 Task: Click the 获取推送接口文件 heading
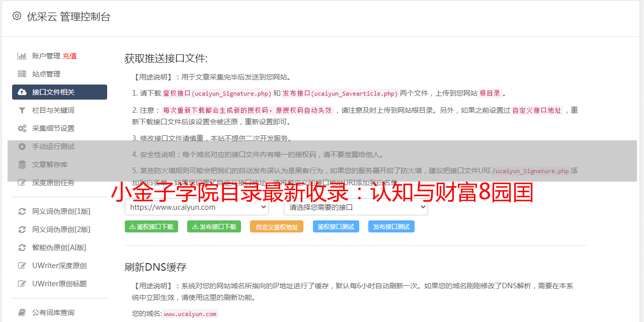[166, 58]
